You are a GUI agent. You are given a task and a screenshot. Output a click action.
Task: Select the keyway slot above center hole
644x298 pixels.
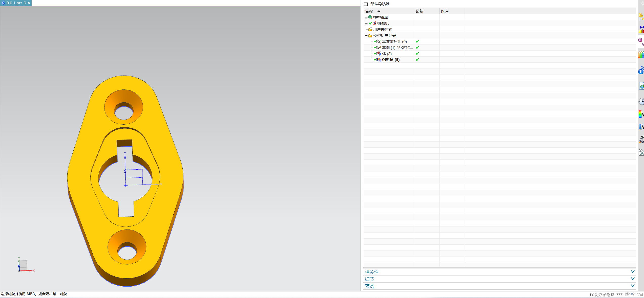pos(124,150)
